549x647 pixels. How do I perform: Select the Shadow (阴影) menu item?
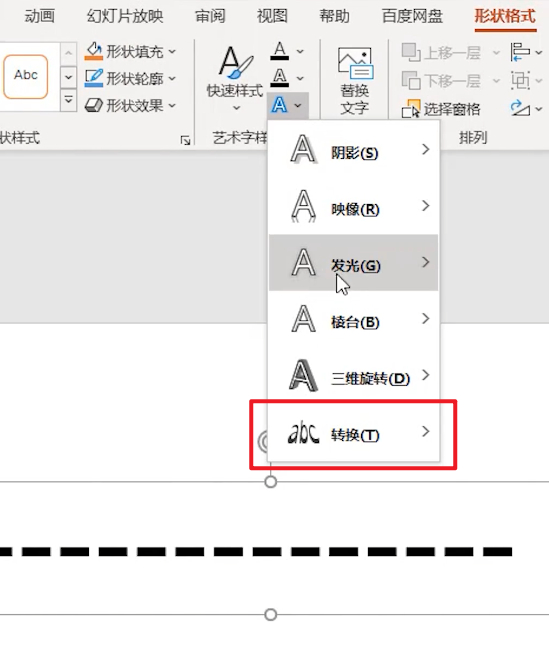point(353,150)
